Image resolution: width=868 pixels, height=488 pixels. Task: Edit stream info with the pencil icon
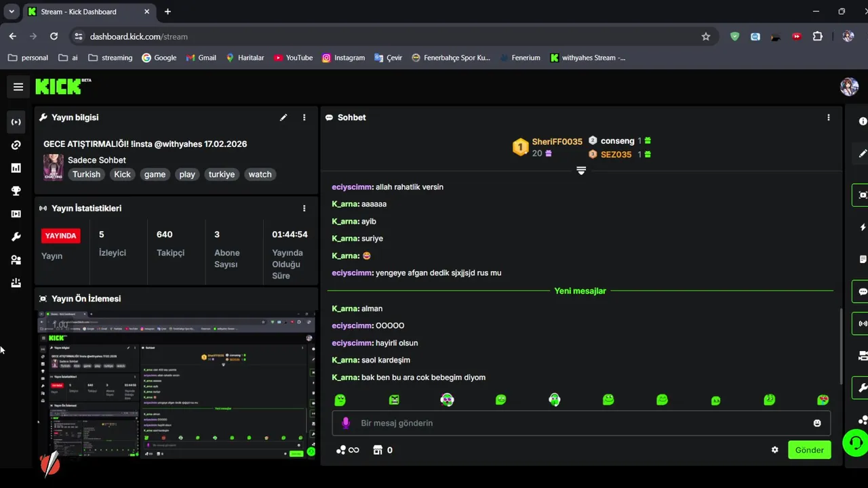pyautogui.click(x=283, y=117)
